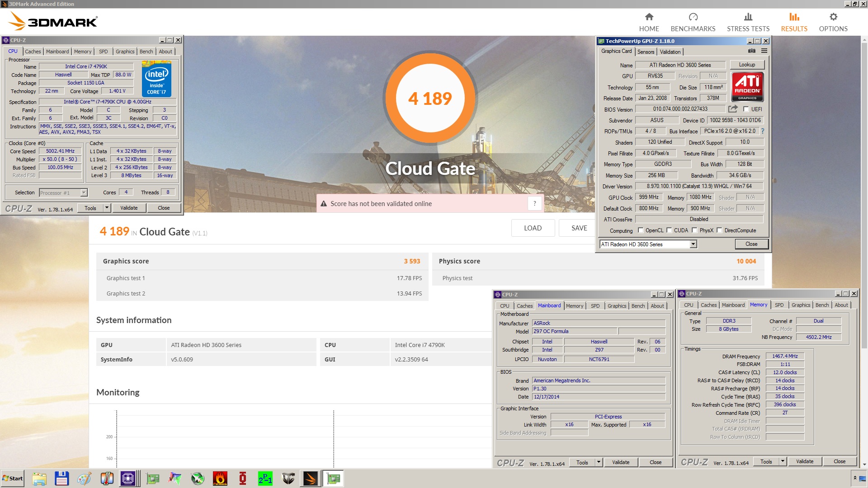
Task: Click the BIOS share/export icon in GPU-Z
Action: 733,109
